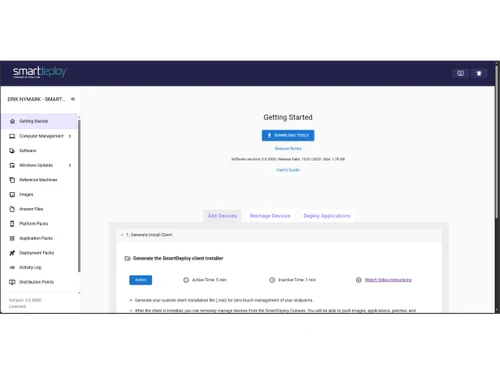Click the Platform Packs icon
This screenshot has height=375, width=500.
(12, 224)
